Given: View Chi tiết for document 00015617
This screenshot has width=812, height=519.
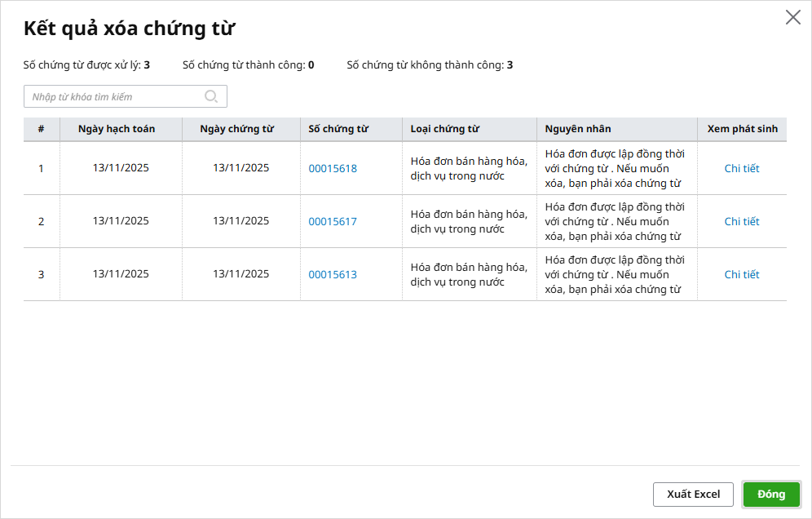Looking at the screenshot, I should pos(741,222).
